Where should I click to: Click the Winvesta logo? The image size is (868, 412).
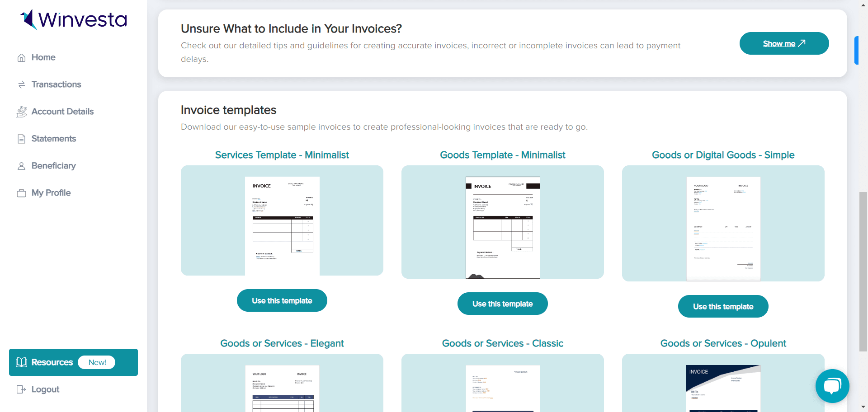[74, 19]
